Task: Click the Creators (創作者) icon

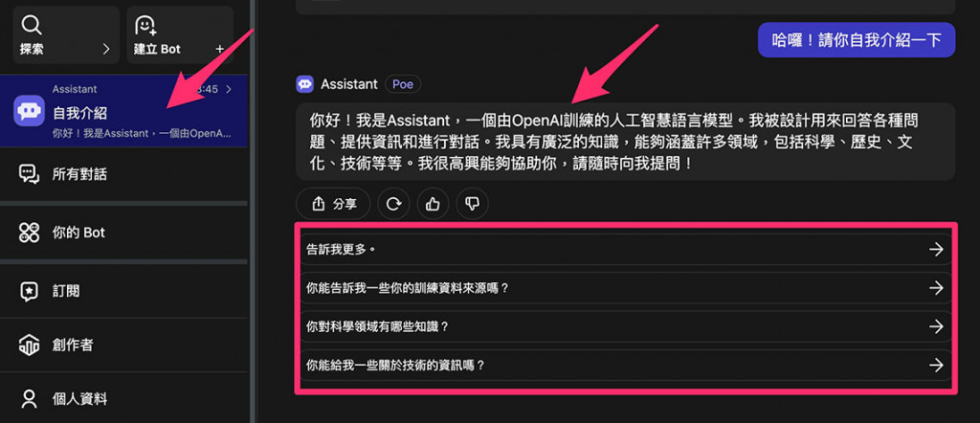Action: pyautogui.click(x=30, y=345)
